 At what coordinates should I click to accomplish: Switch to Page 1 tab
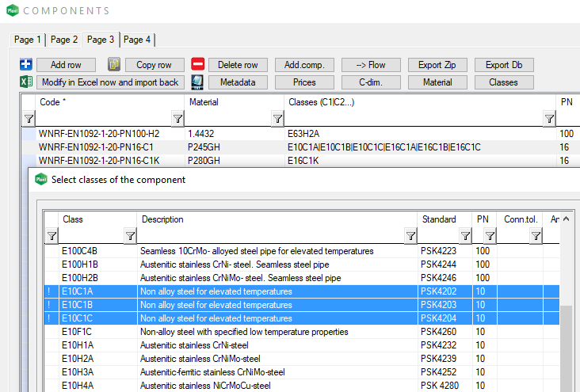coord(28,40)
